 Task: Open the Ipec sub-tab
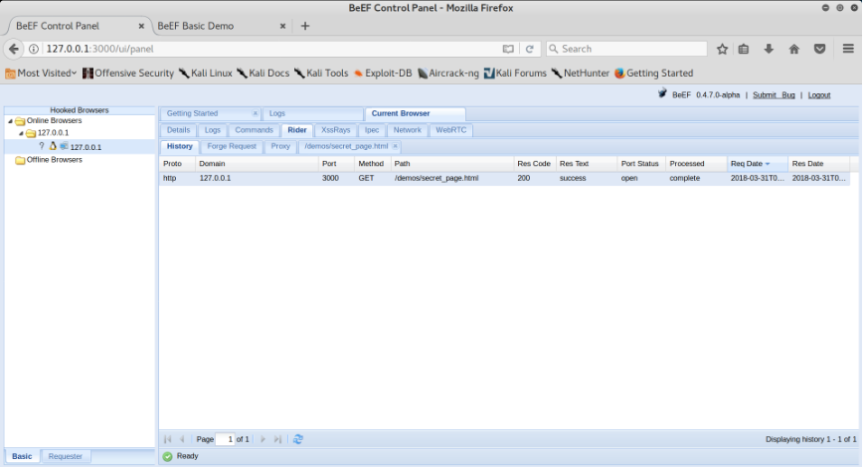pos(372,130)
